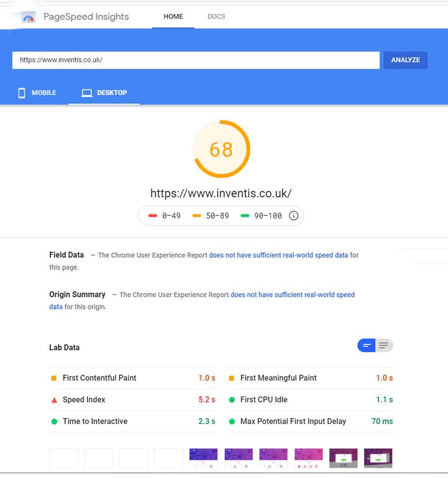Click the First CPU Idle value 1.1 s
448x478 pixels.
[x=385, y=400]
